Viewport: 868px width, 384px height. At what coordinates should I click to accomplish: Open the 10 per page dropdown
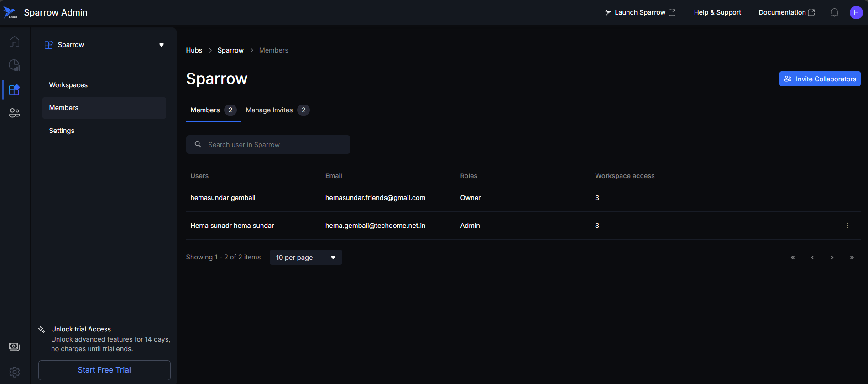click(x=306, y=258)
